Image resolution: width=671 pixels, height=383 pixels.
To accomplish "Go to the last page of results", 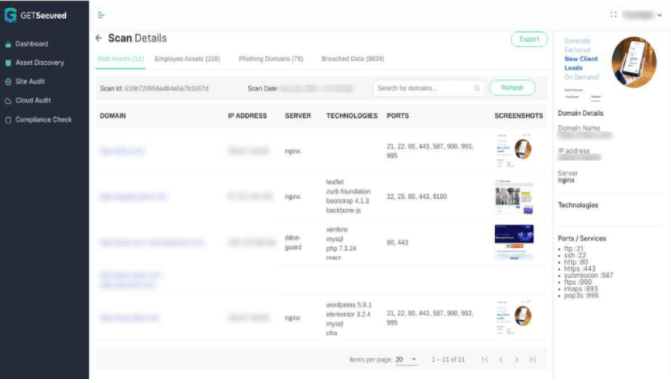I will coord(532,359).
